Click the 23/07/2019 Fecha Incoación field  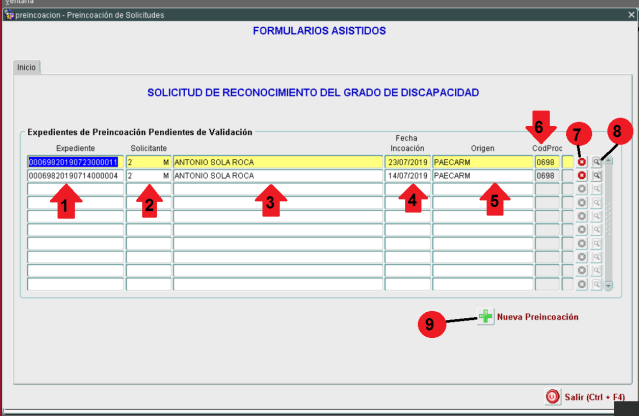(407, 162)
